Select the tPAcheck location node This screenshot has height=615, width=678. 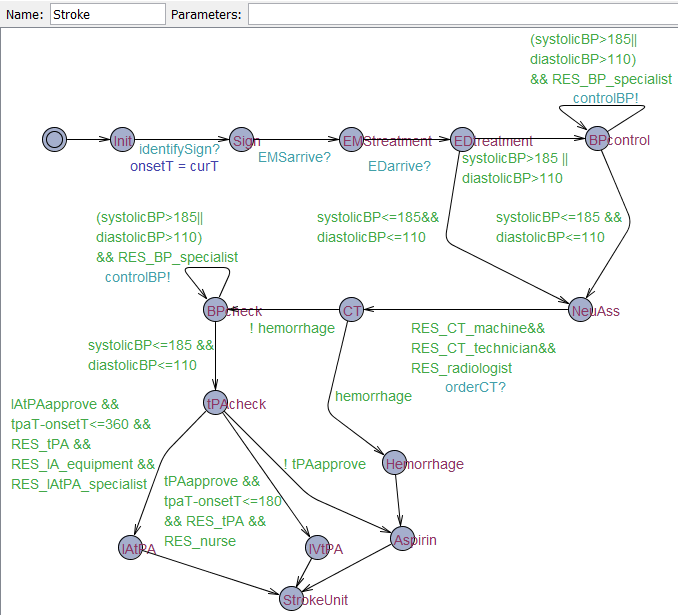tap(215, 403)
